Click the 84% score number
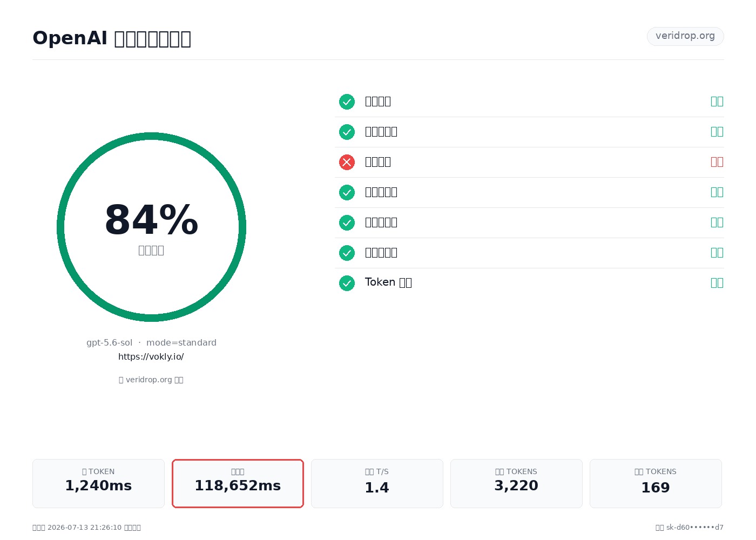Screen dimensions: 756x540 click(x=151, y=220)
